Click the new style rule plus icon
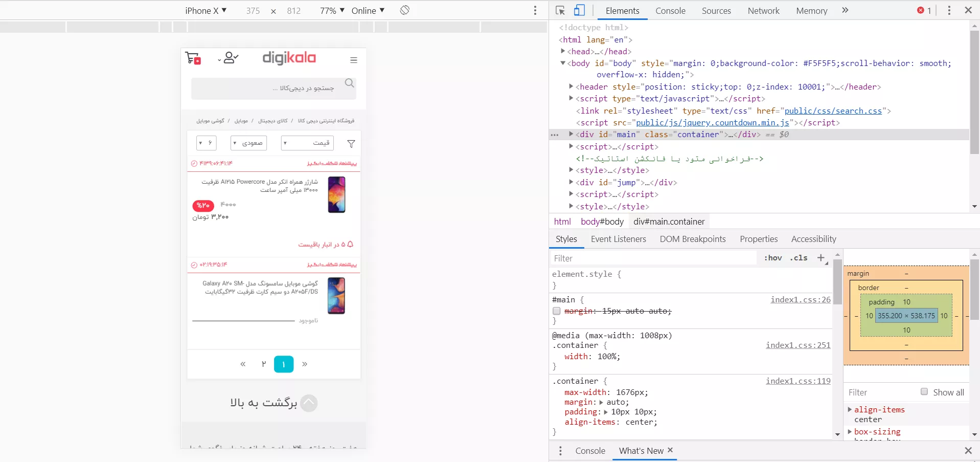Screen dimensions: 980x462 821,258
